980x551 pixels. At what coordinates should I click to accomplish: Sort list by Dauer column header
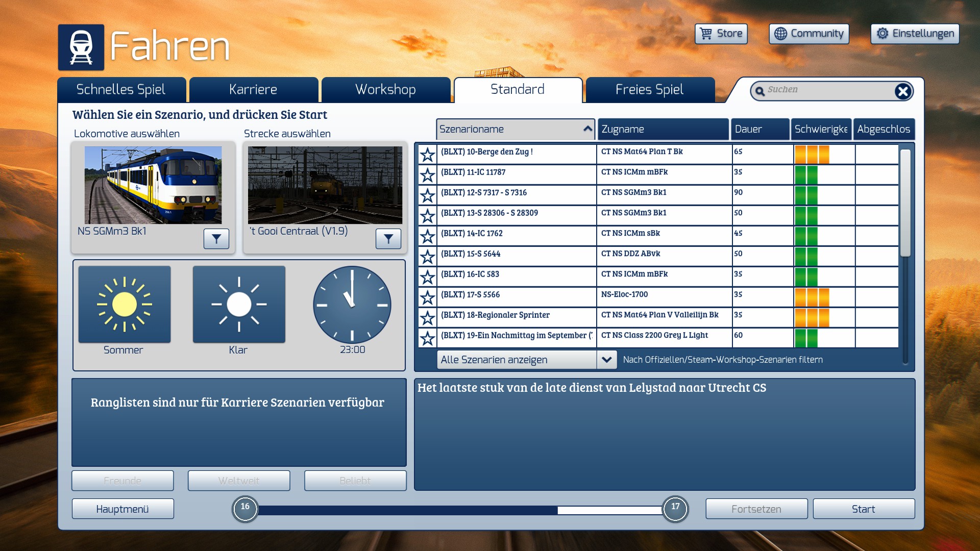point(759,129)
